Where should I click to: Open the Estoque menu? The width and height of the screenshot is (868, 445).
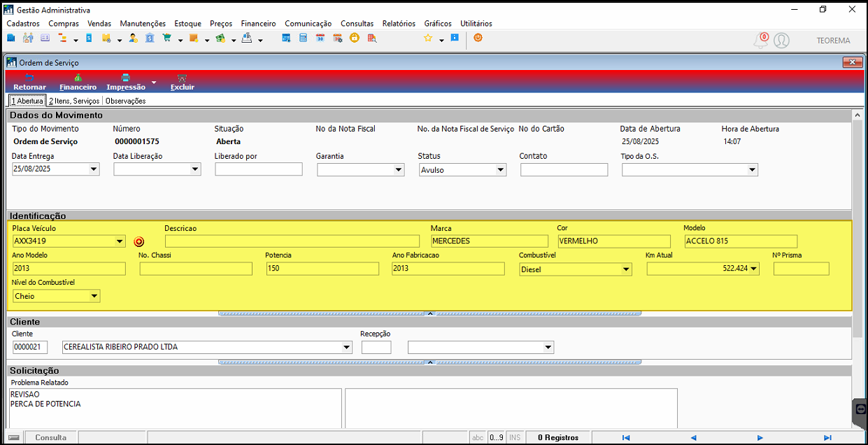pyautogui.click(x=187, y=23)
